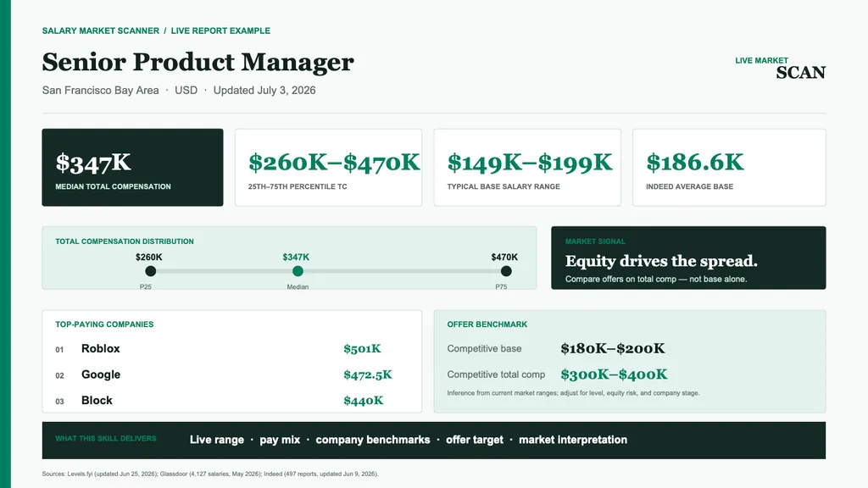Click the $260K–$470K percentile value

tap(334, 162)
